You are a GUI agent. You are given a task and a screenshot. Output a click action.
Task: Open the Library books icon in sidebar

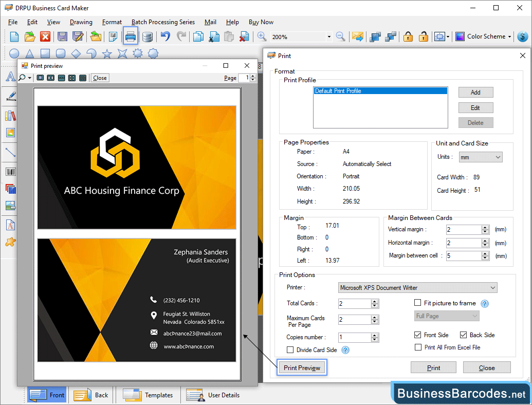[10, 116]
